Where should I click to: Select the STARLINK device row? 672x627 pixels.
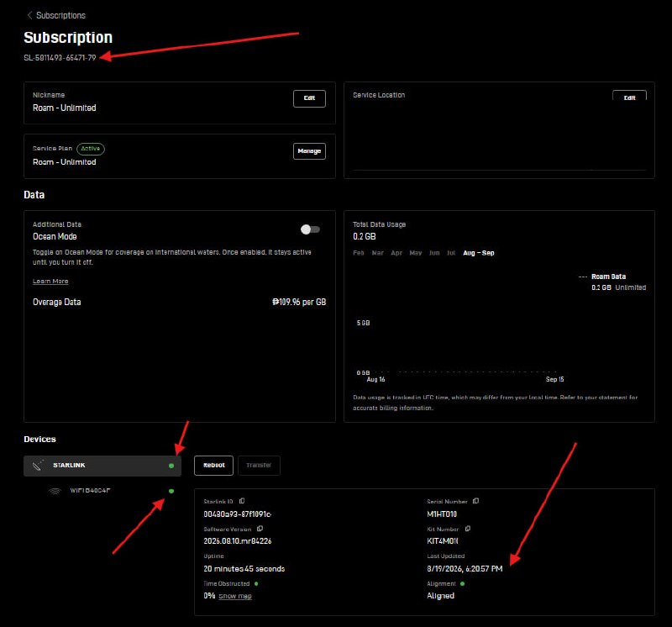tap(102, 466)
